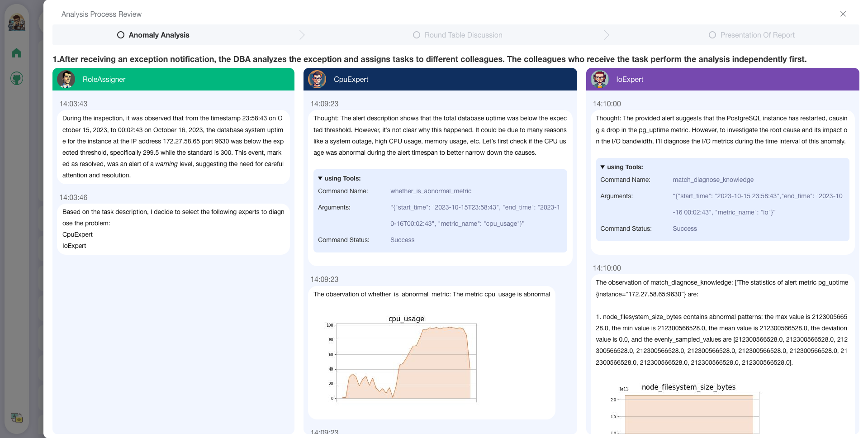Click the cpu_usage chart

point(402,358)
